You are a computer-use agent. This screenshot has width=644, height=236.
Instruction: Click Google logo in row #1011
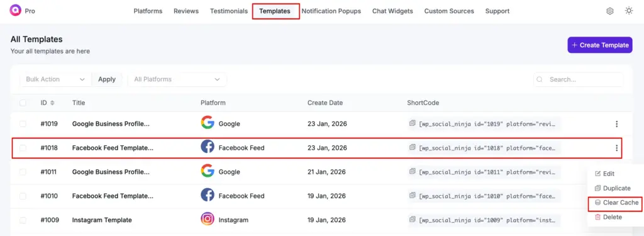point(208,171)
